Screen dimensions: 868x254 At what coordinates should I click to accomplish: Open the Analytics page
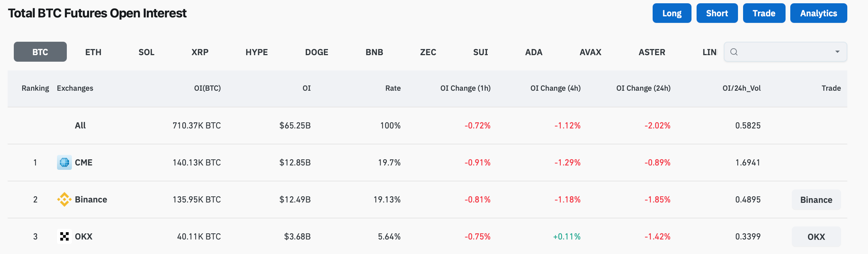pyautogui.click(x=818, y=13)
